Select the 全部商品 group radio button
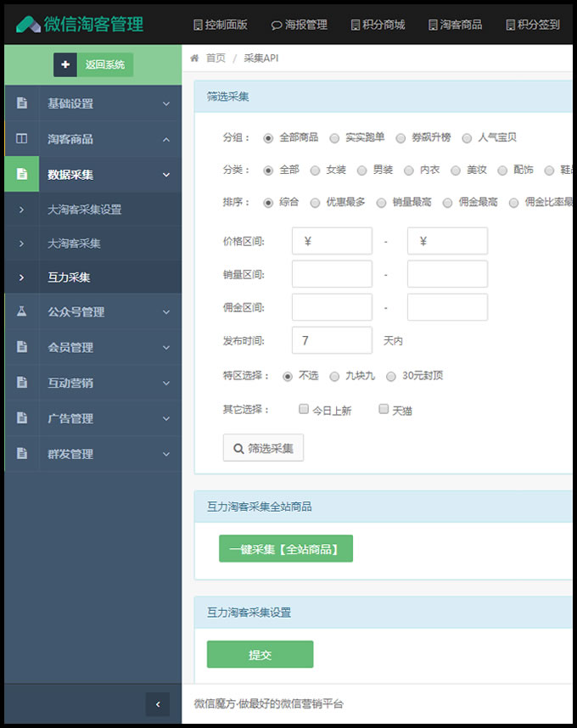The height and width of the screenshot is (728, 577). 268,138
